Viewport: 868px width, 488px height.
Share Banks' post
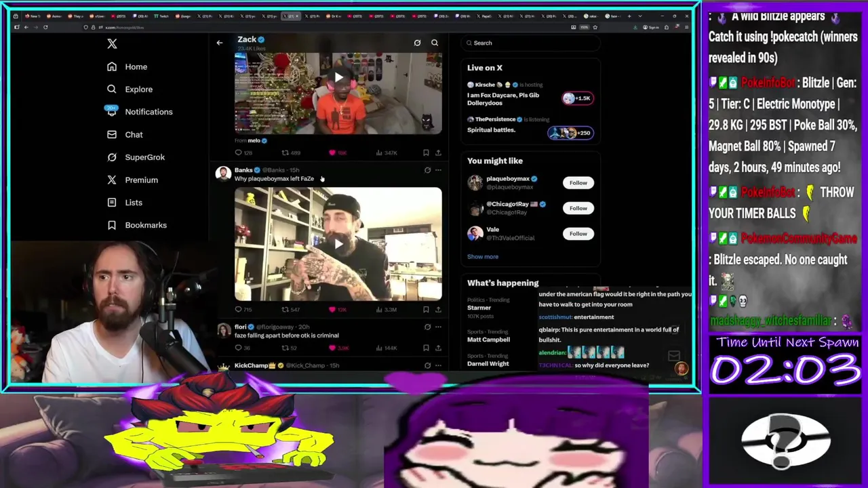[x=438, y=309]
